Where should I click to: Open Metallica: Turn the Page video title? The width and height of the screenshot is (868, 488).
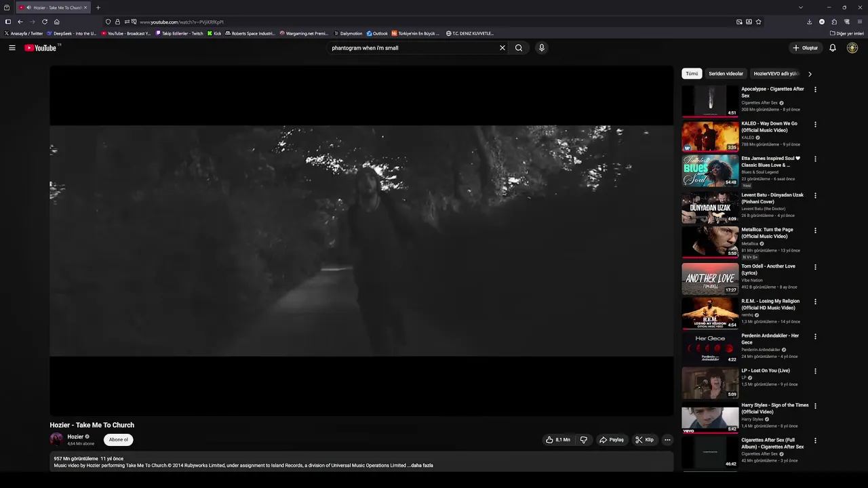pos(767,233)
